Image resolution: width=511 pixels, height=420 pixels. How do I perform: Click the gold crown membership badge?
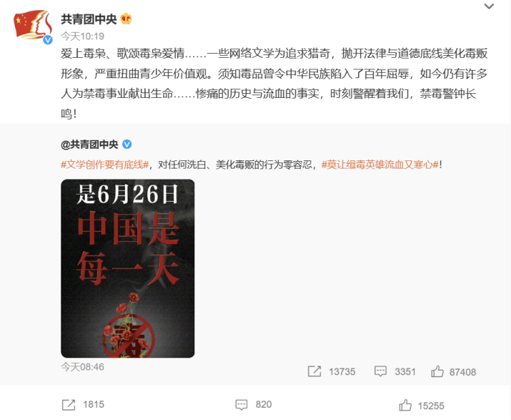coord(126,19)
